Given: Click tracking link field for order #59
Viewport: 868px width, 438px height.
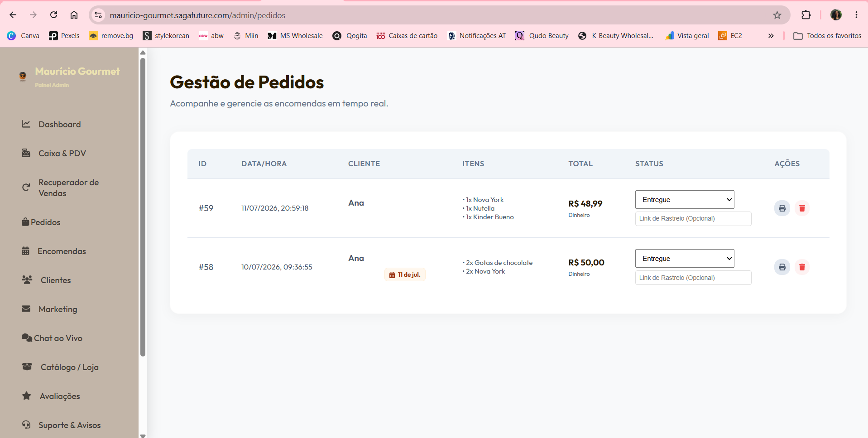Looking at the screenshot, I should 693,219.
